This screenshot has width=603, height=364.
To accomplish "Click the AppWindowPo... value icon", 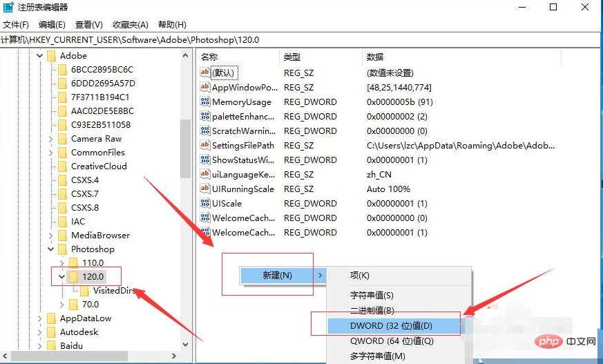I will point(205,87).
